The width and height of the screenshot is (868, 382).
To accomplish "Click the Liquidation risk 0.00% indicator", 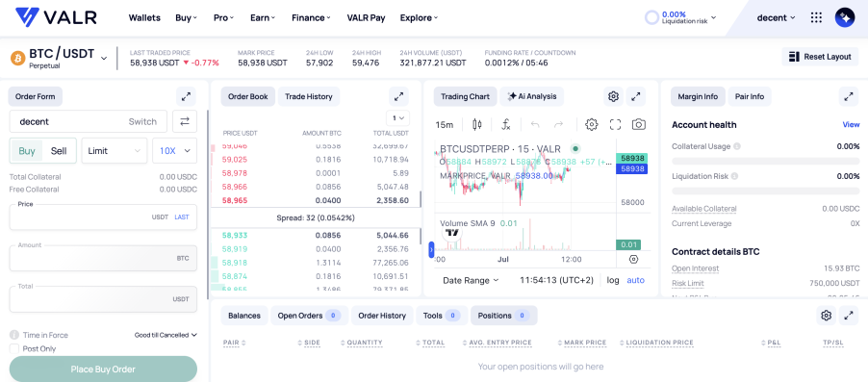I will click(x=680, y=17).
